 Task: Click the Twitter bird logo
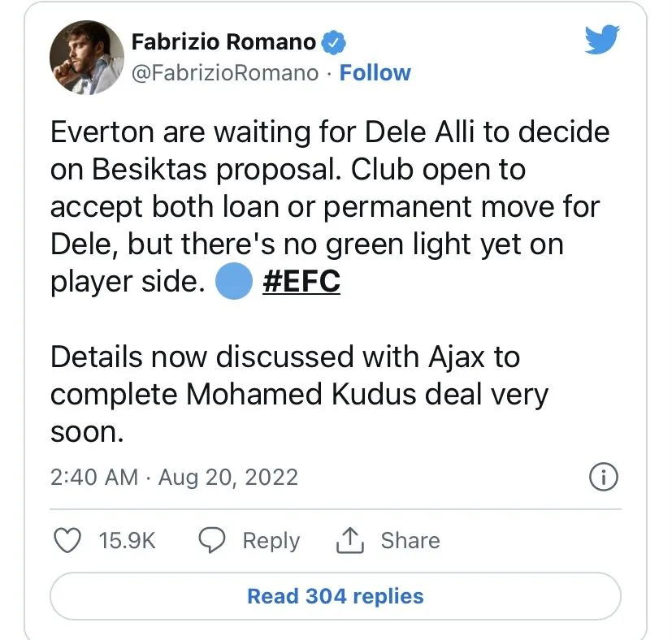point(602,39)
